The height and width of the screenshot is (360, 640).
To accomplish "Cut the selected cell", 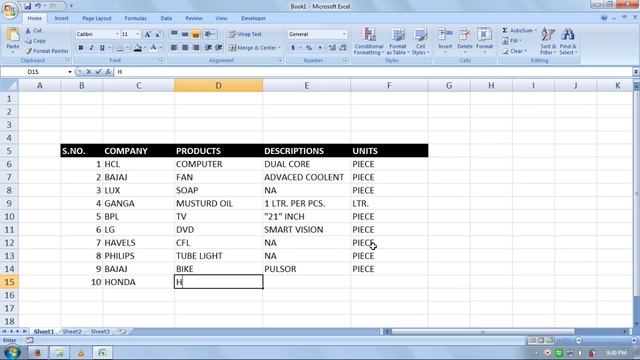I will 33,31.
